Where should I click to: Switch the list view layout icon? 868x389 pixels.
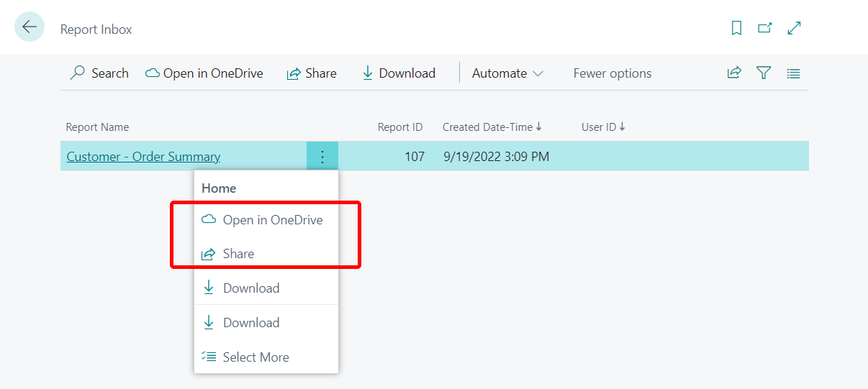click(793, 73)
